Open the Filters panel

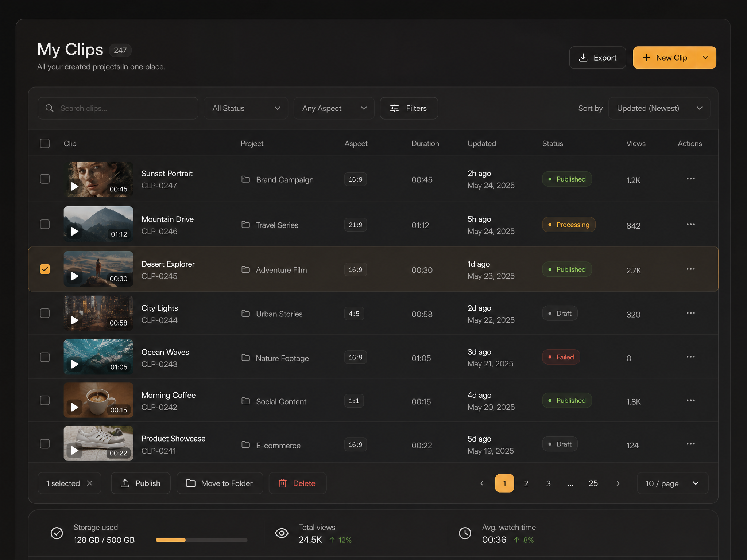click(409, 108)
